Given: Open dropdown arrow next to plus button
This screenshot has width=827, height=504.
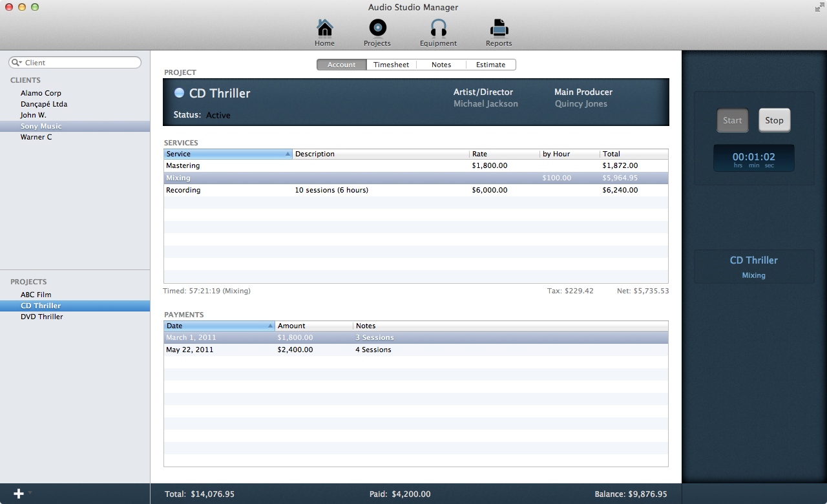Looking at the screenshot, I should (30, 493).
